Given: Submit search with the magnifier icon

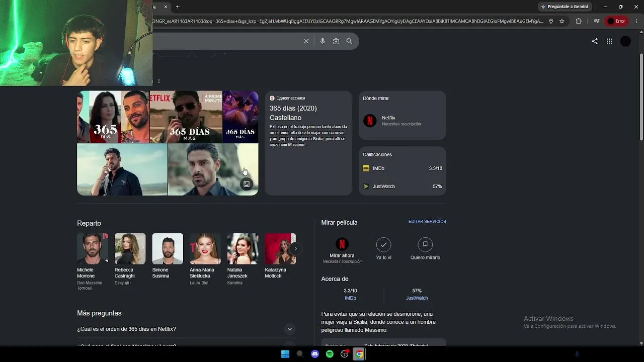Looking at the screenshot, I should (x=349, y=41).
